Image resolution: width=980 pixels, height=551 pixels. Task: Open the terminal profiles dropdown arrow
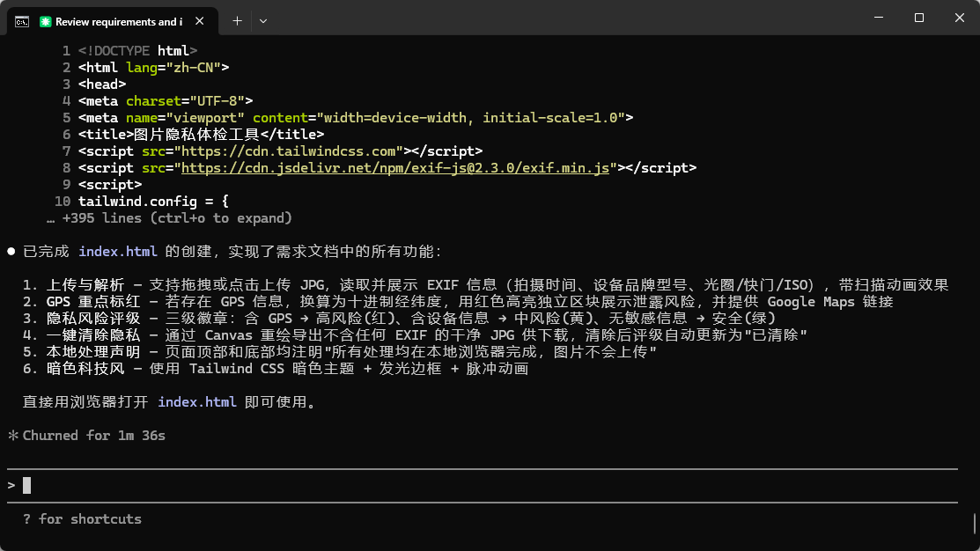(x=263, y=21)
